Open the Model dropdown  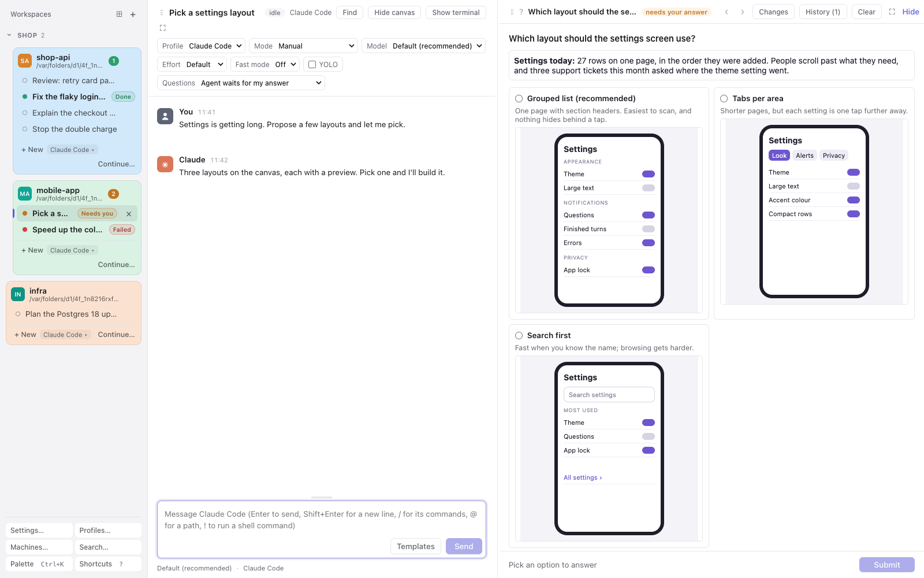point(423,46)
